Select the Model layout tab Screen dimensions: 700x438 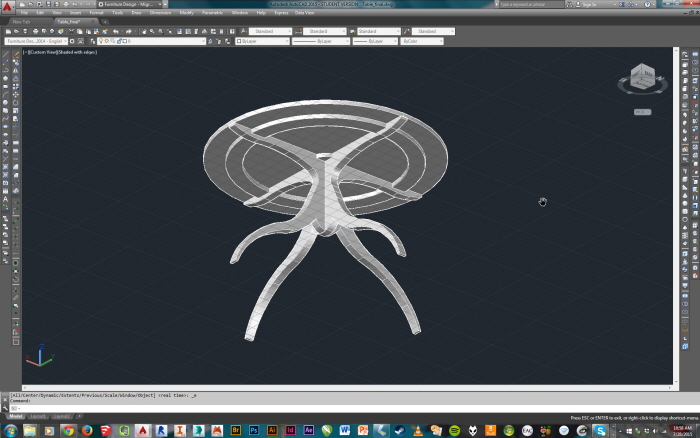(17, 416)
